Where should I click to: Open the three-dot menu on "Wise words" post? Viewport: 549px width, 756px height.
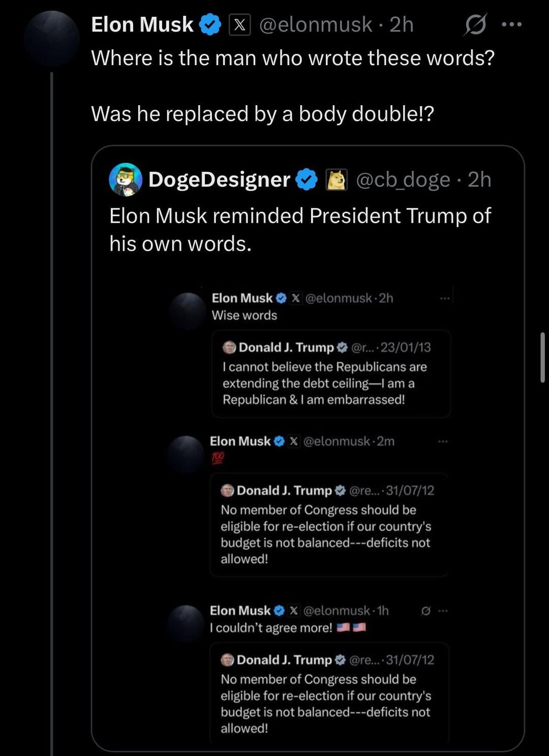tap(445, 298)
